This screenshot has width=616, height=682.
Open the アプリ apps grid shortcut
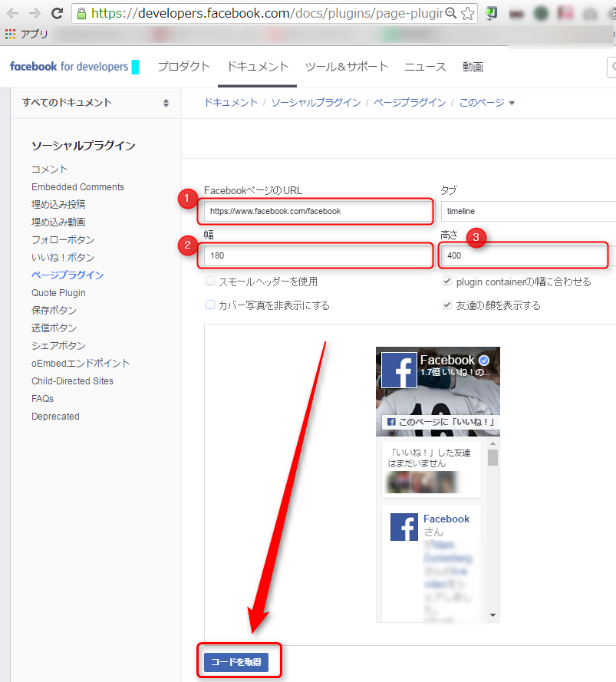(26, 34)
